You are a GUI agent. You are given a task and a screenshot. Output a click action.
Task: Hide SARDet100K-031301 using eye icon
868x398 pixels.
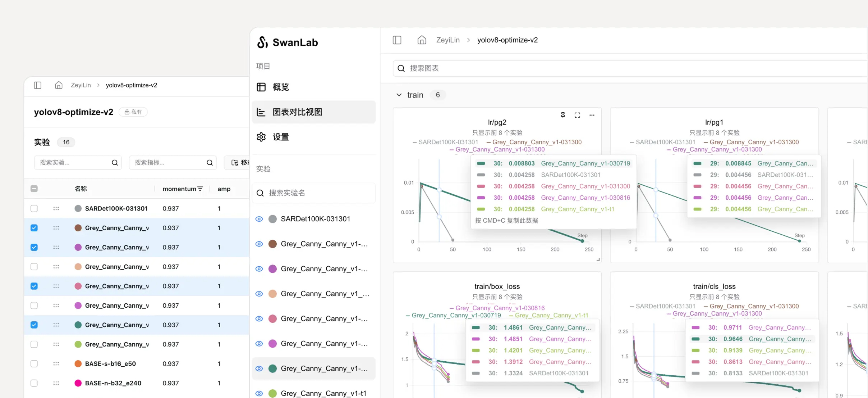pos(259,219)
